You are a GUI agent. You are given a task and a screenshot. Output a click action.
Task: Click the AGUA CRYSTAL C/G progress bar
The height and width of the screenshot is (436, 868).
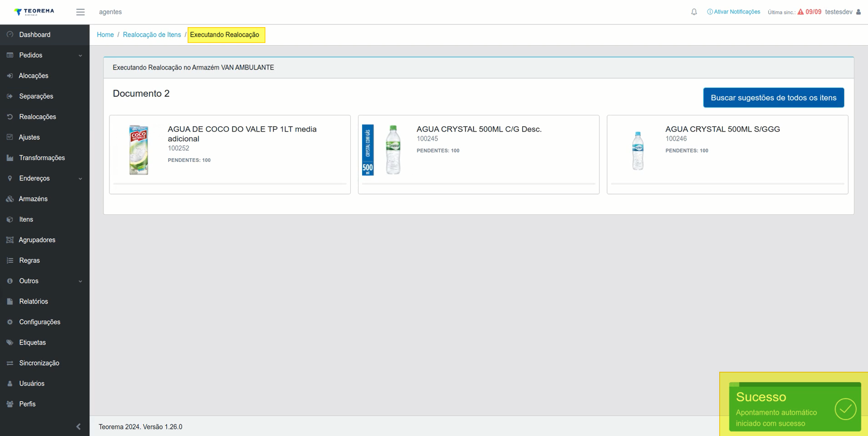click(x=479, y=184)
